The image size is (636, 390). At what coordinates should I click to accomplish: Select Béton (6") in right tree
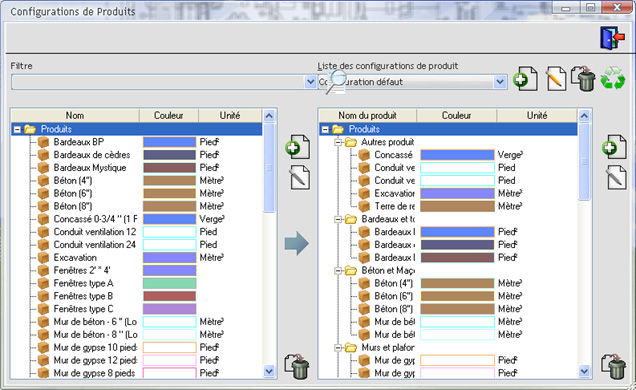click(x=393, y=296)
